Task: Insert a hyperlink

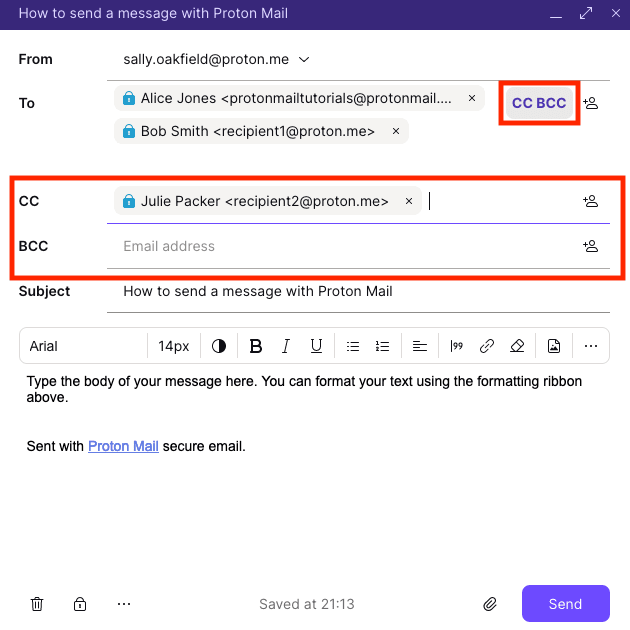Action: coord(487,346)
